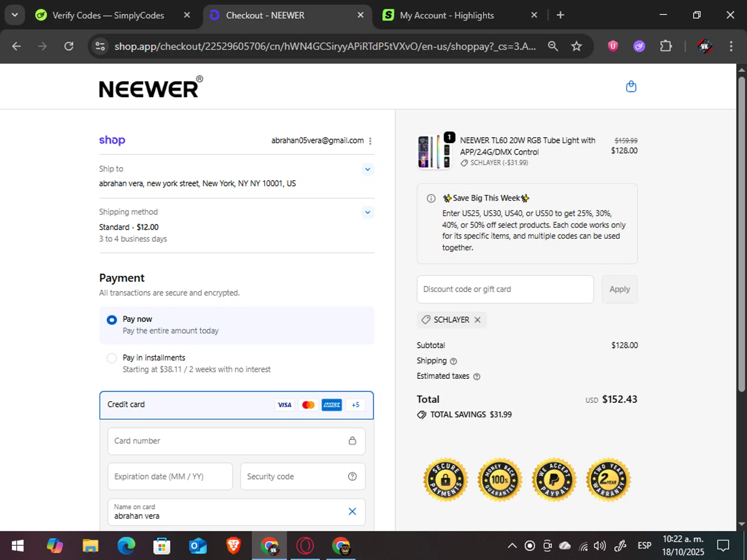Click the 100% Money Back Guarantee badge
Viewport: 747px width, 560px height.
(x=499, y=480)
